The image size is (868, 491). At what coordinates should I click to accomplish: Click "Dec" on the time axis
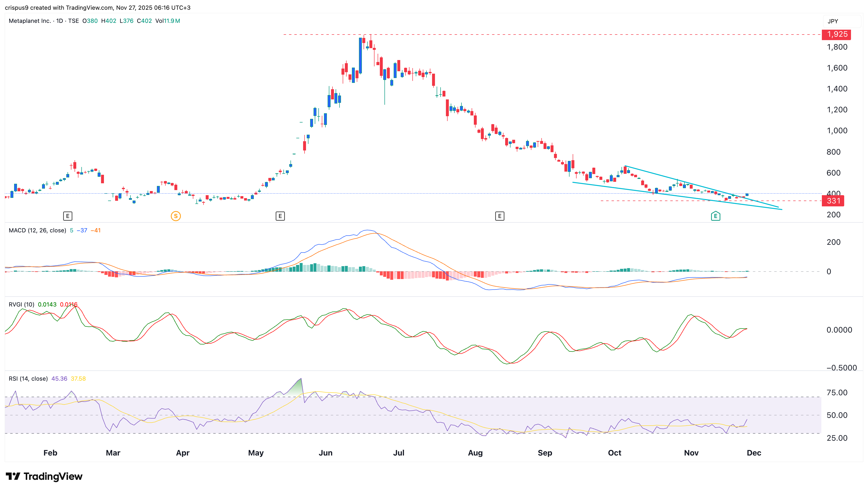pos(754,453)
